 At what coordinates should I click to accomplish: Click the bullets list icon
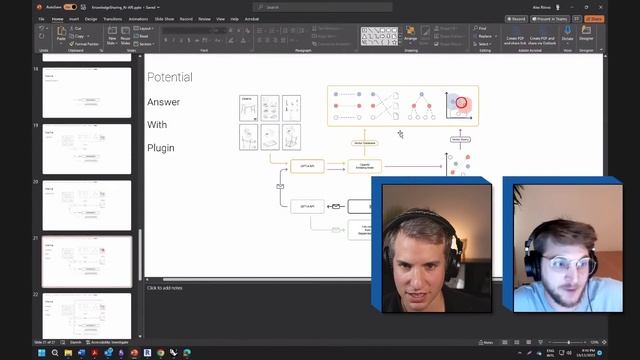pyautogui.click(x=260, y=31)
